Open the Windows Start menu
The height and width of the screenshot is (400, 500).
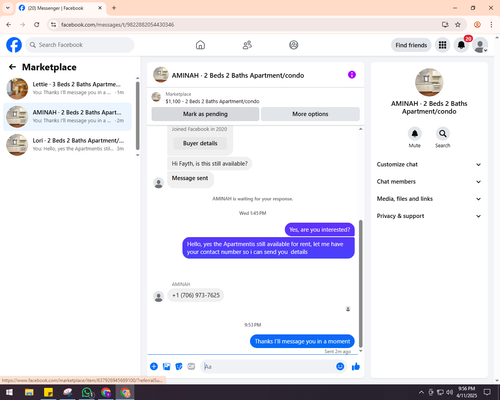[x=9, y=392]
